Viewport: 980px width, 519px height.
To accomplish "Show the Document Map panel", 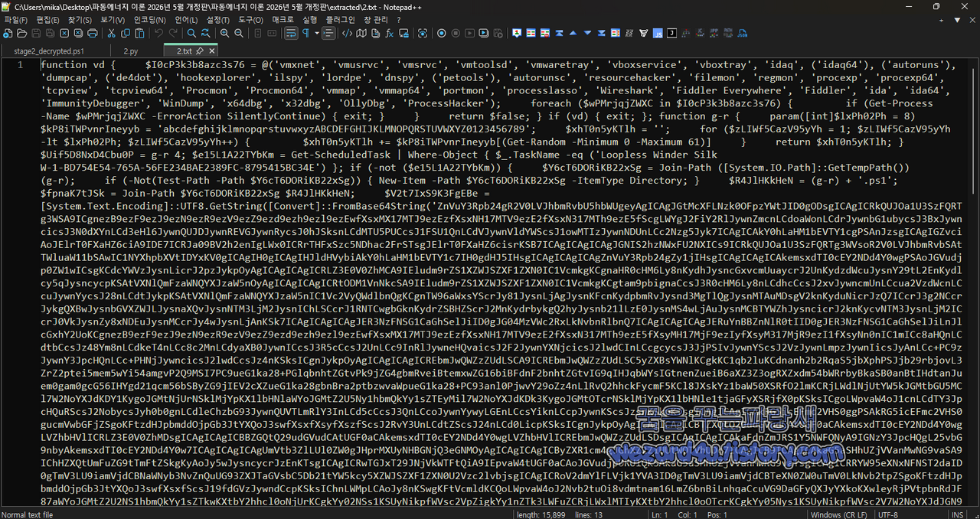I will click(x=361, y=33).
